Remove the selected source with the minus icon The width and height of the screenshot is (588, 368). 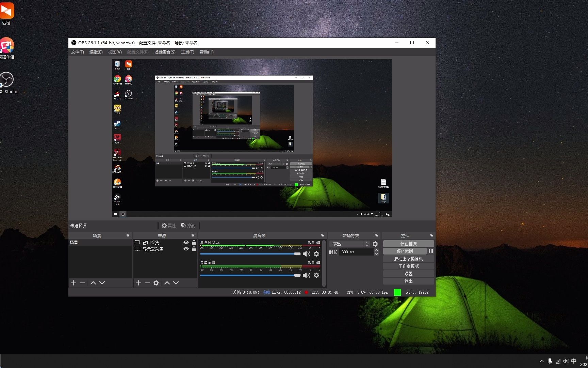(x=147, y=283)
